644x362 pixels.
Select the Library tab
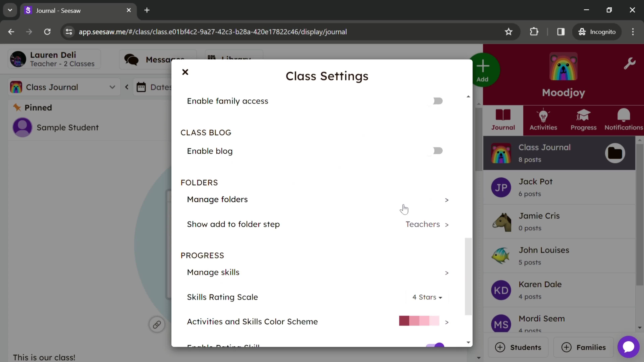pos(234,59)
